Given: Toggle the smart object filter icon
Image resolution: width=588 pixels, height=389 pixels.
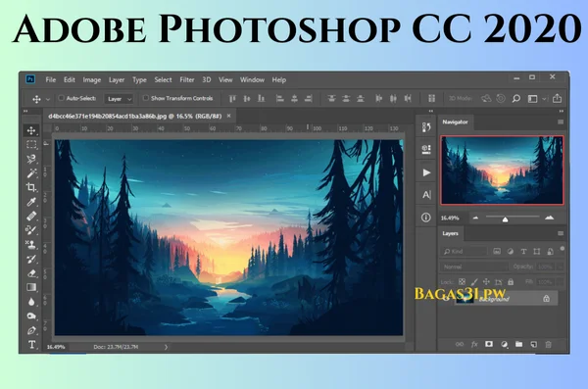Looking at the screenshot, I should pos(550,251).
